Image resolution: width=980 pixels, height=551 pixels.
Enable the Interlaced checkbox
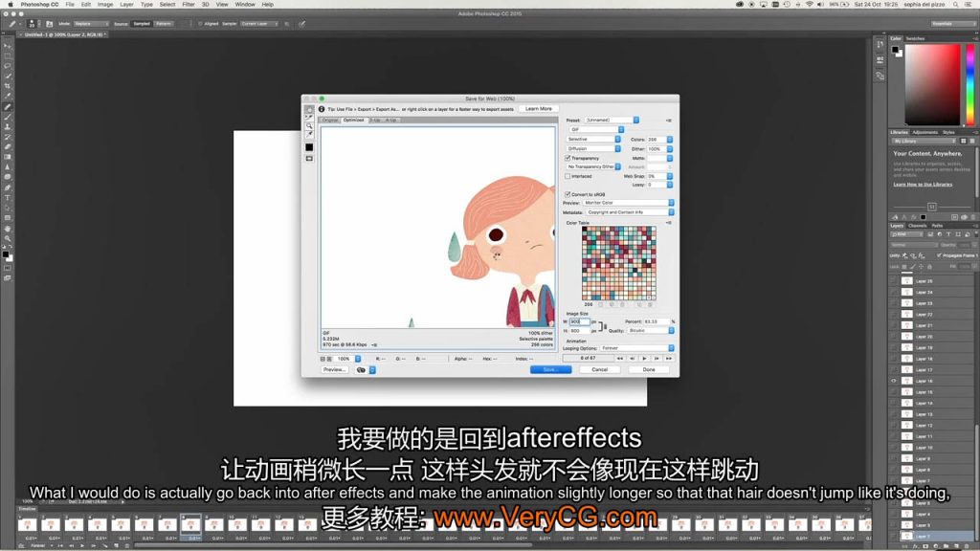click(568, 176)
